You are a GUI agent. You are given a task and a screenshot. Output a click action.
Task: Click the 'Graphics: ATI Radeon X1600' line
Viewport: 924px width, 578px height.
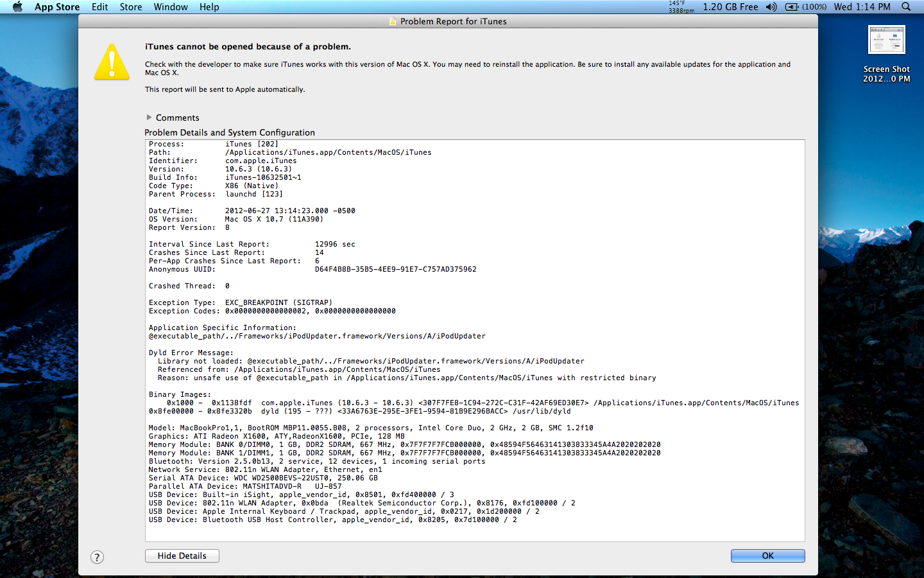[x=277, y=437]
